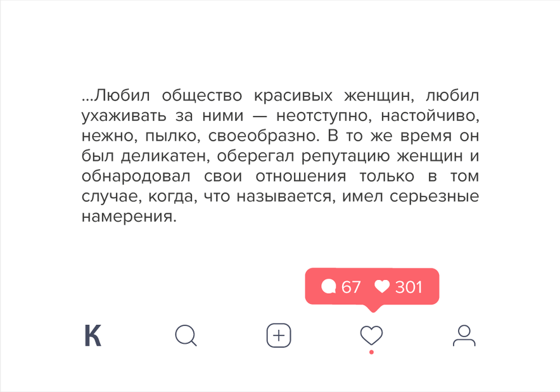Click the white heart in red badge

pos(382,287)
